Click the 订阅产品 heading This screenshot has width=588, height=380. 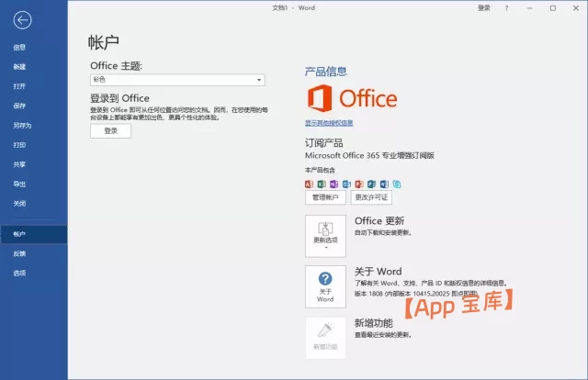click(324, 143)
